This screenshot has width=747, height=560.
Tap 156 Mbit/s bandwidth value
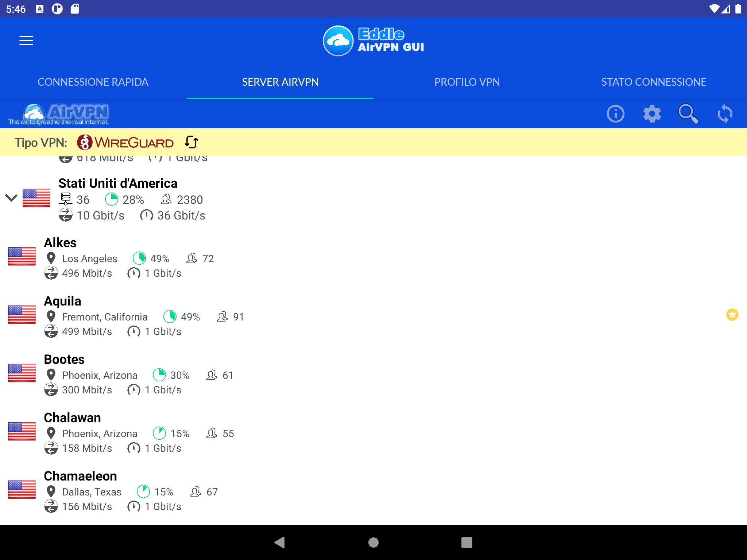pos(87,506)
